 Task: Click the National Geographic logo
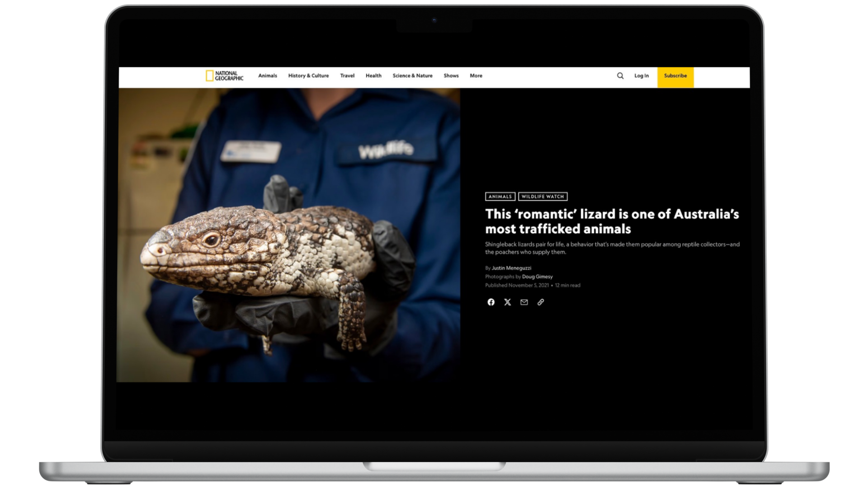click(224, 76)
